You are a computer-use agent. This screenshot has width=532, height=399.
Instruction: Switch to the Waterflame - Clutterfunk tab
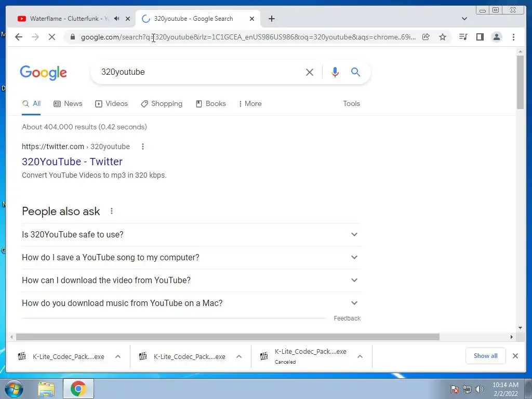click(69, 19)
